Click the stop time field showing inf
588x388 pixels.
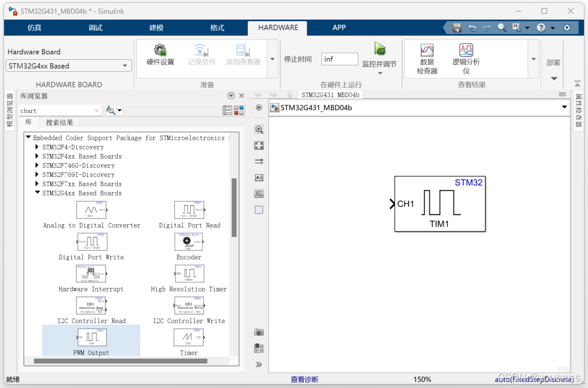(x=339, y=59)
